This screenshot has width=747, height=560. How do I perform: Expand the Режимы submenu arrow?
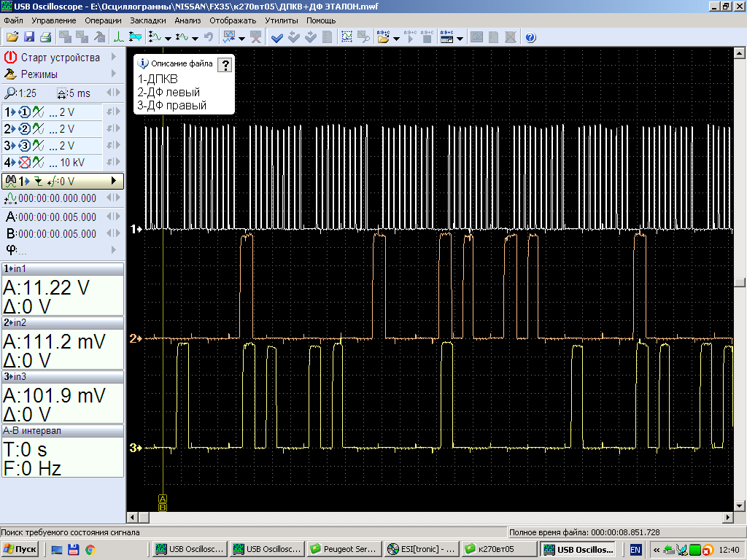114,74
